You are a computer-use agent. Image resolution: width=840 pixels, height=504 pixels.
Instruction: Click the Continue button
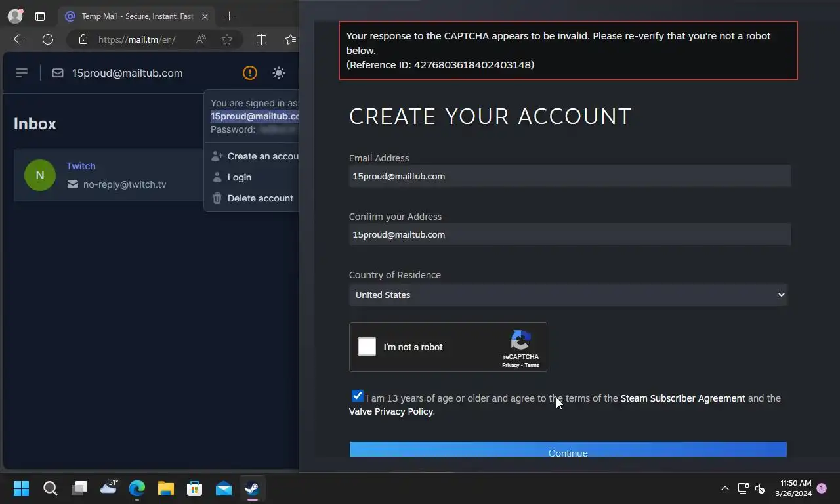[x=568, y=450]
